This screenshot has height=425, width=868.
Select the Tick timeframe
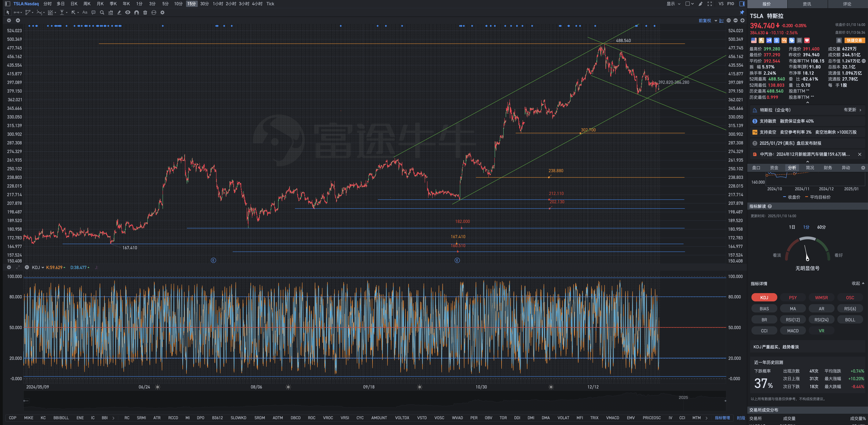point(270,4)
